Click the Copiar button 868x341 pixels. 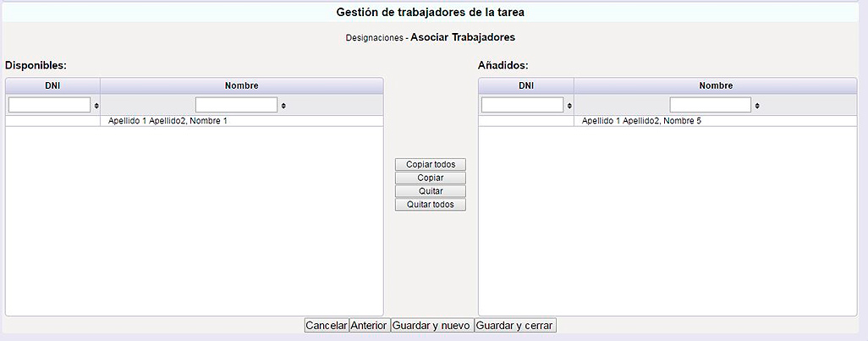pos(430,178)
